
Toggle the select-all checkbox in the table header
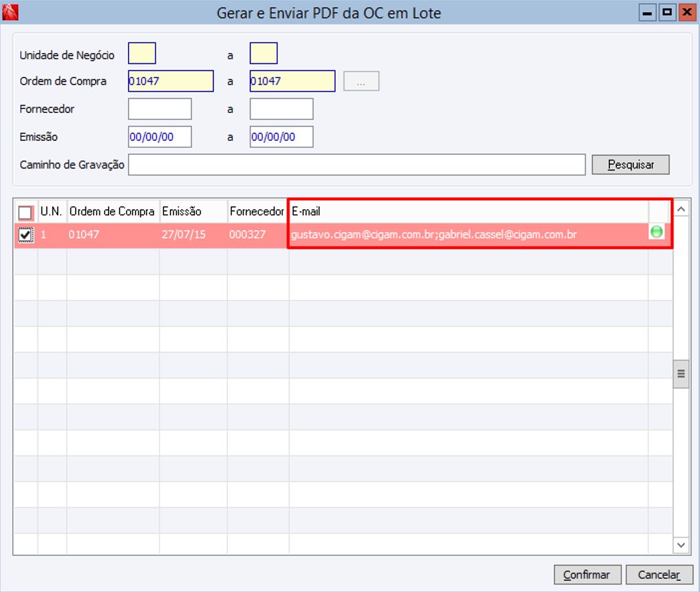(25, 212)
